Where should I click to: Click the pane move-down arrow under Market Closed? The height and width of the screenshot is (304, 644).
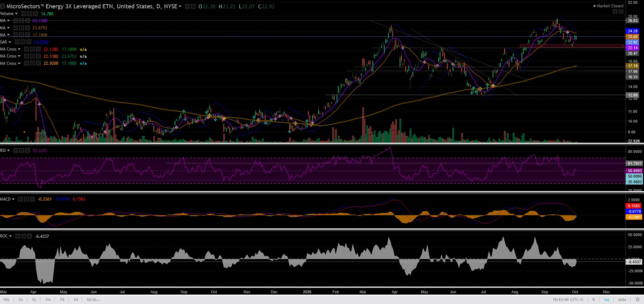(x=615, y=11)
